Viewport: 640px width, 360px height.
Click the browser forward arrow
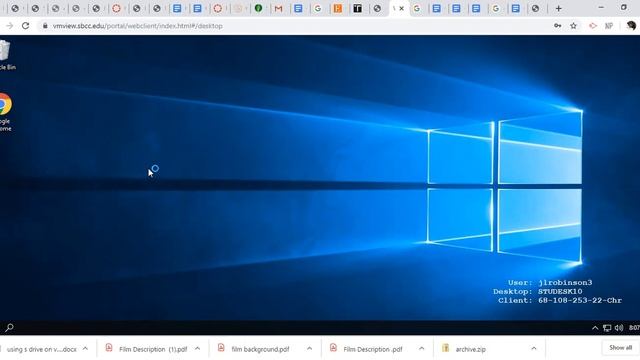pyautogui.click(x=9, y=26)
